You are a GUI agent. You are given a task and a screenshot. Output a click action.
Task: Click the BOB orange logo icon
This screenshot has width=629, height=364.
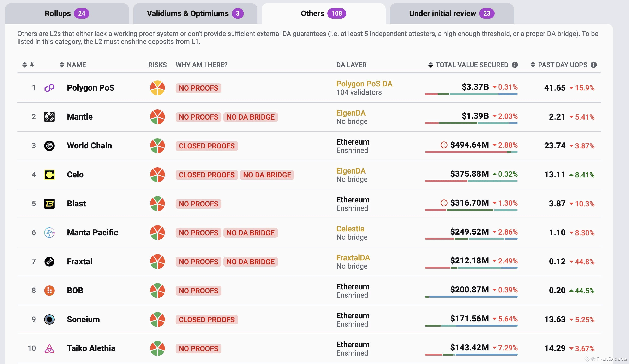49,290
